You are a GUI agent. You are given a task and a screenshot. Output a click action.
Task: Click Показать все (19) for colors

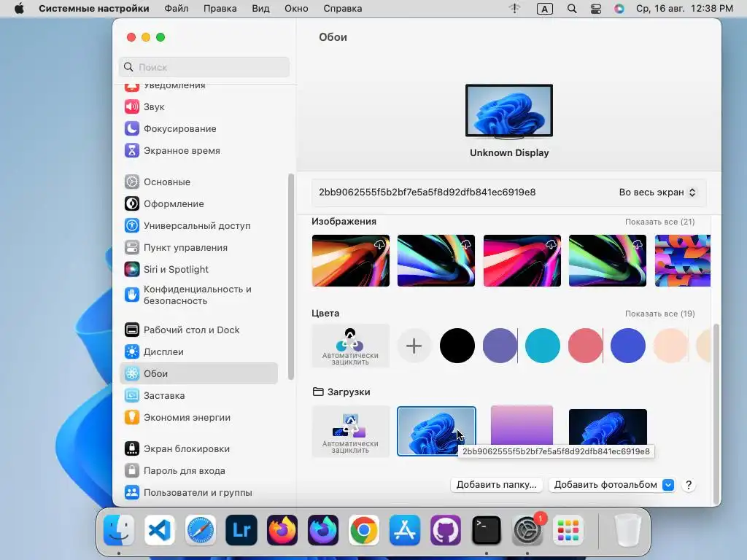coord(659,314)
